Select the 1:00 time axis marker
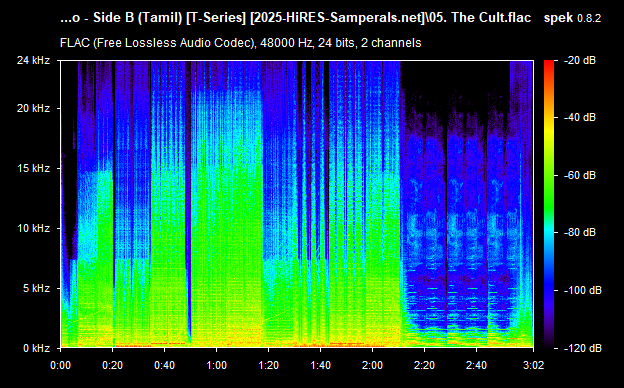Image resolution: width=624 pixels, height=388 pixels. 216,365
